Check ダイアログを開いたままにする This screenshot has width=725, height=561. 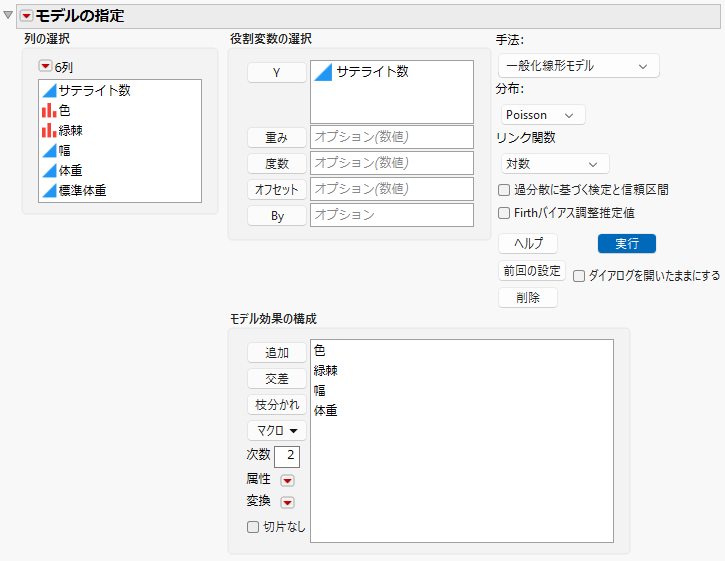(x=579, y=276)
